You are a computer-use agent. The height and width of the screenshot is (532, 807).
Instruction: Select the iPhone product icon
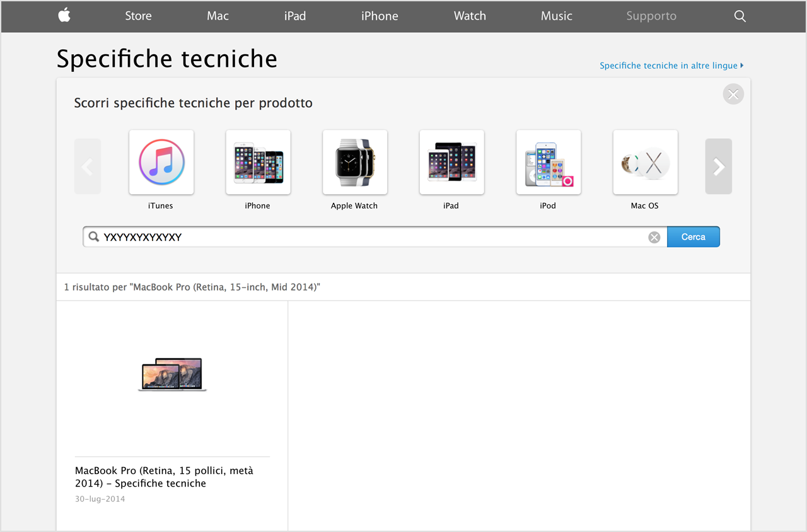click(258, 162)
